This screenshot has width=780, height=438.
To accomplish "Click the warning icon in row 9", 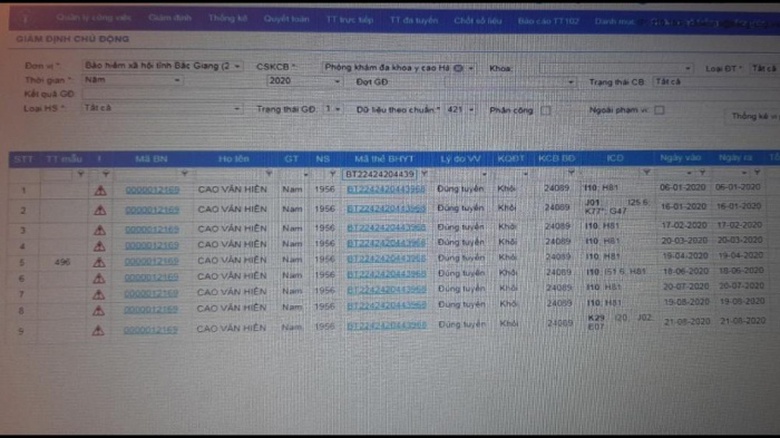I will (x=99, y=330).
